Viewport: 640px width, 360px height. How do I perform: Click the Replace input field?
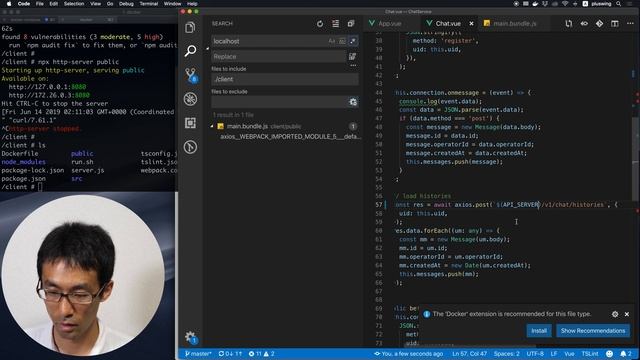[x=278, y=56]
